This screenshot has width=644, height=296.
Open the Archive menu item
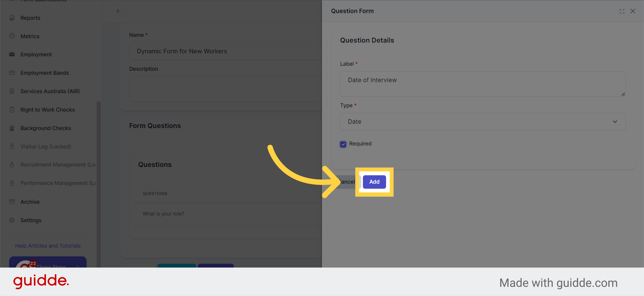[x=30, y=202]
